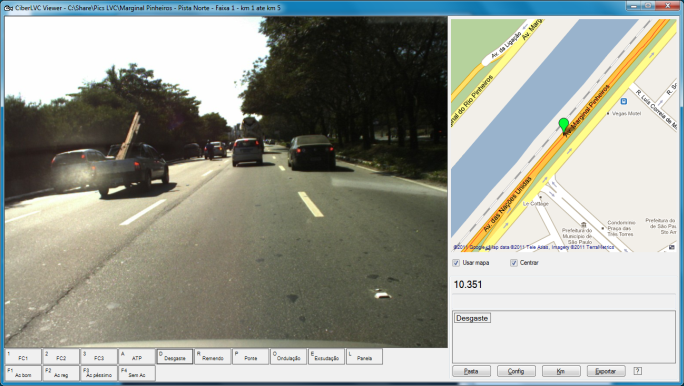This screenshot has height=386, width=684.
Task: Click the Desgaste tag in the list box
Action: (472, 318)
